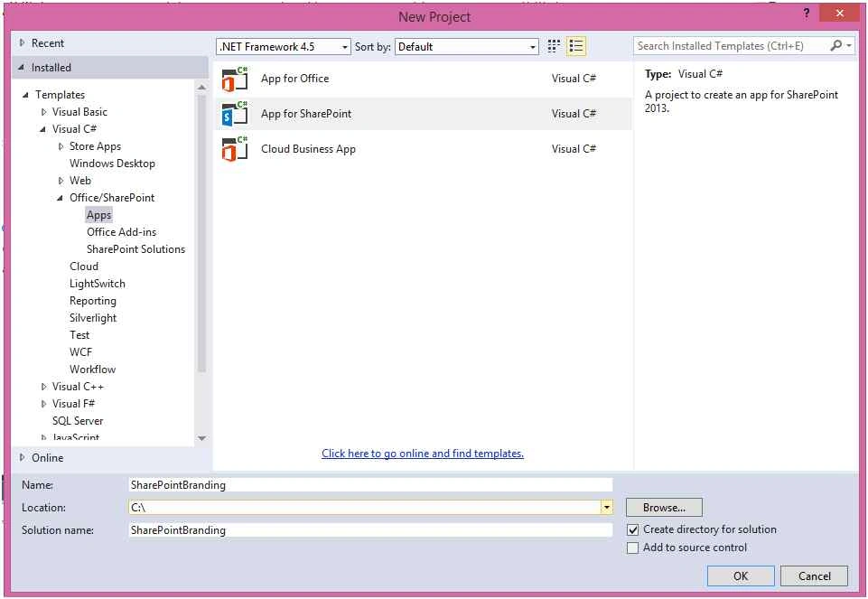Collapse the Visual C# node
This screenshot has height=599, width=868.
coord(43,129)
